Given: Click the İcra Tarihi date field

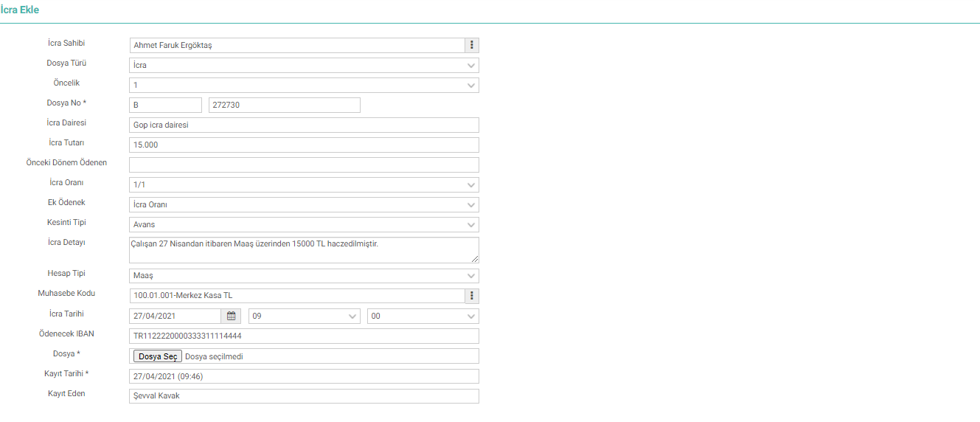Looking at the screenshot, I should tap(175, 316).
